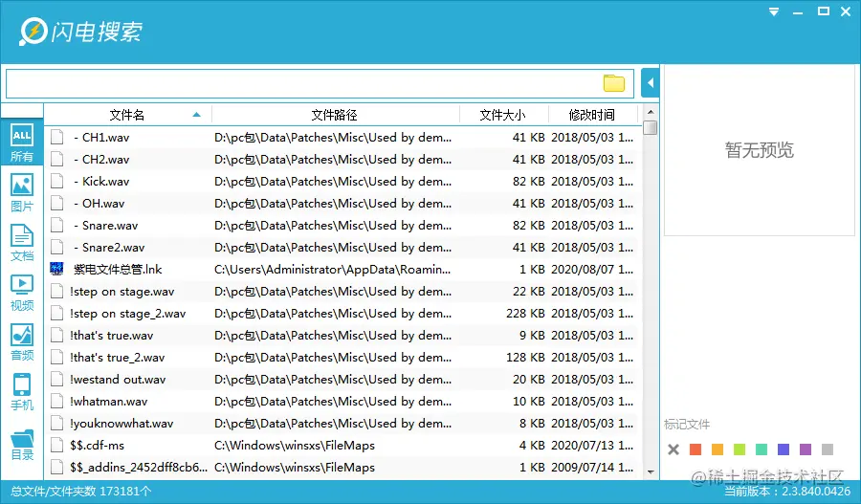Screen dimensions: 861x504
Task: Open the title bar dropdown menu triangle
Action: (774, 11)
